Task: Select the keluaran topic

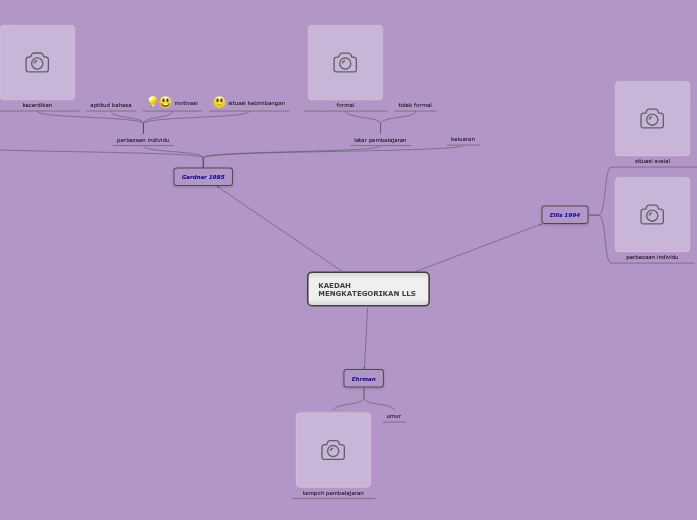Action: click(x=463, y=139)
